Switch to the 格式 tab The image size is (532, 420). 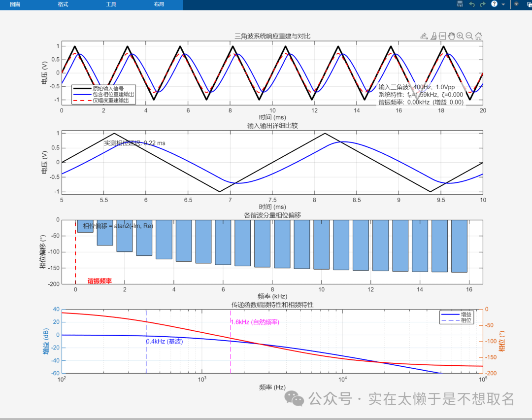[63, 4]
